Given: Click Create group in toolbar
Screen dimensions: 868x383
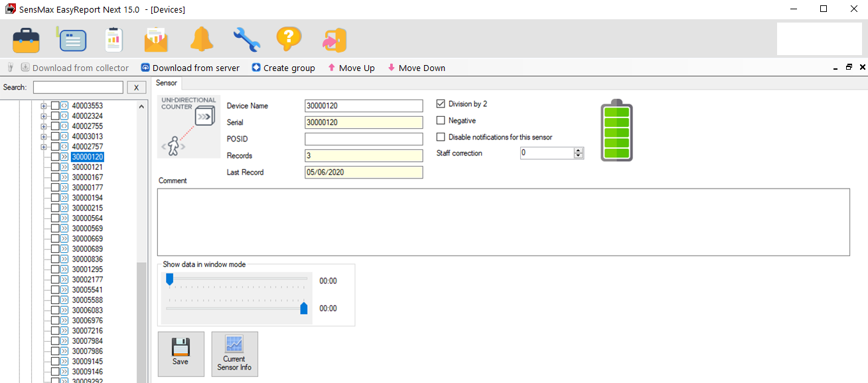Looking at the screenshot, I should (x=283, y=68).
